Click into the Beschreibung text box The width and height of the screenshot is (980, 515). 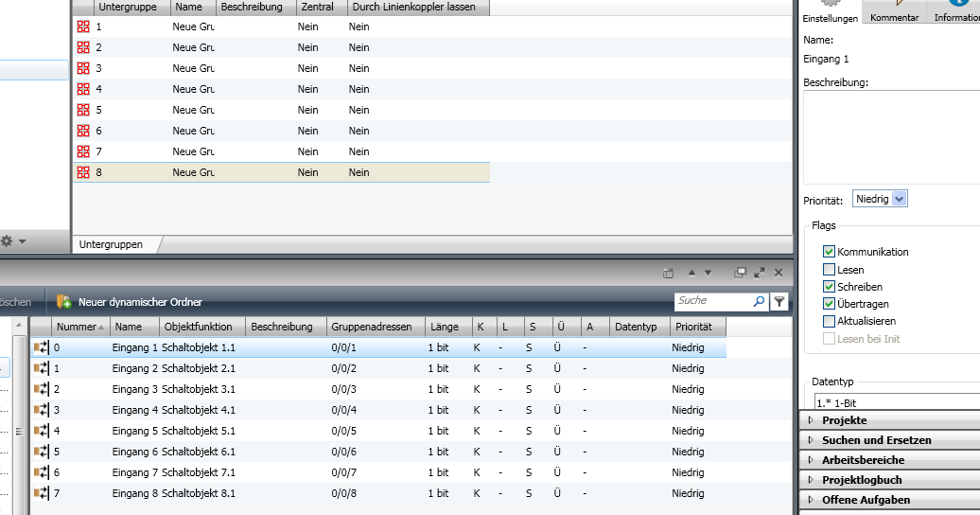(x=889, y=133)
